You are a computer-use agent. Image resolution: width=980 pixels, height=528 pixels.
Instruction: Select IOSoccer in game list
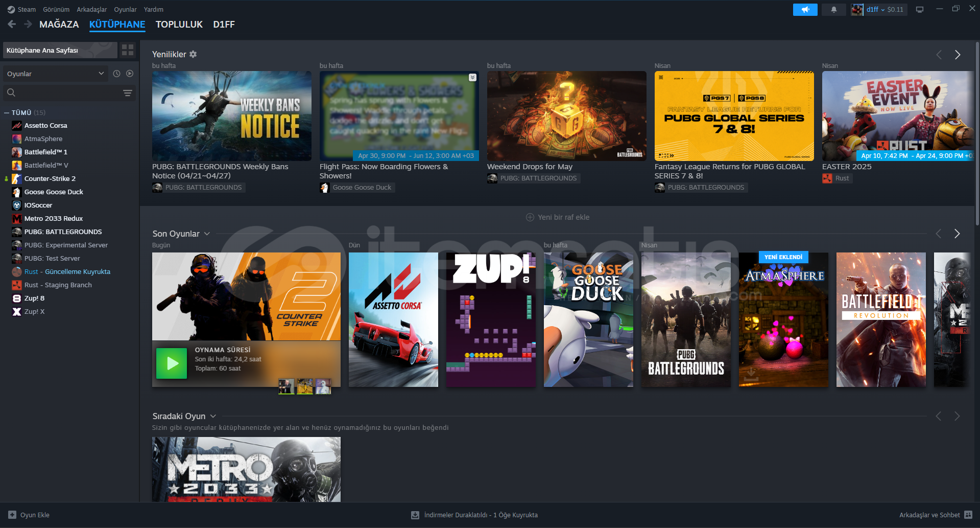point(38,205)
